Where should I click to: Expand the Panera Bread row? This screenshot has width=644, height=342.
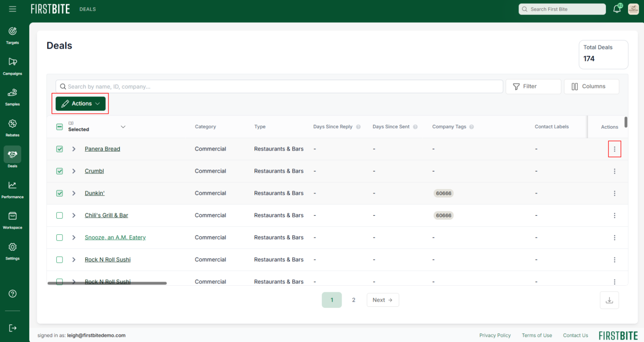74,149
